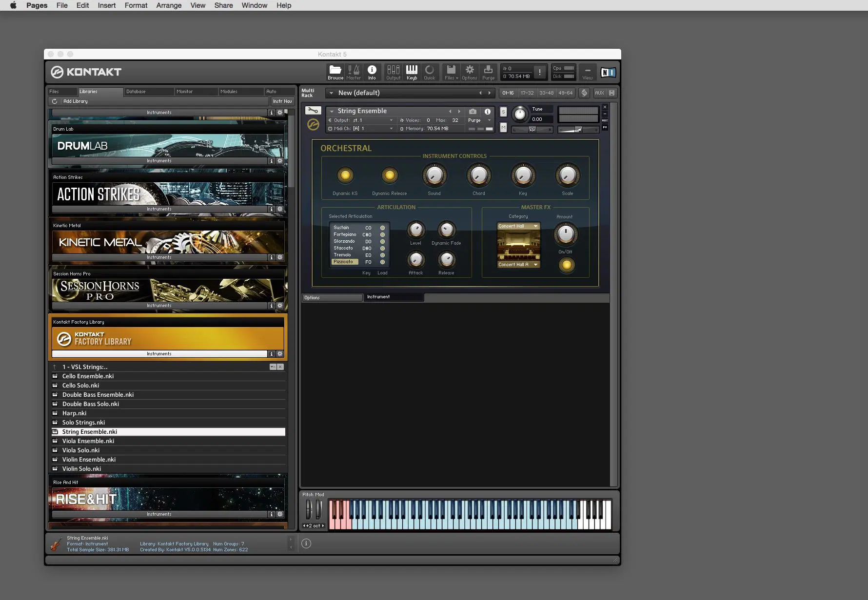Toggle the Dynamic Release button
Screen dimensions: 868x600
click(x=389, y=175)
